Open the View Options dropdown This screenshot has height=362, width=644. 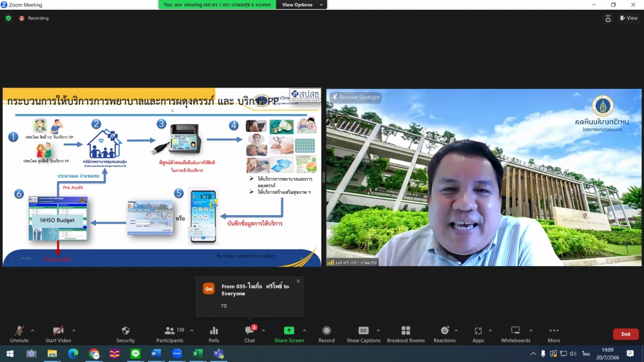click(302, 5)
